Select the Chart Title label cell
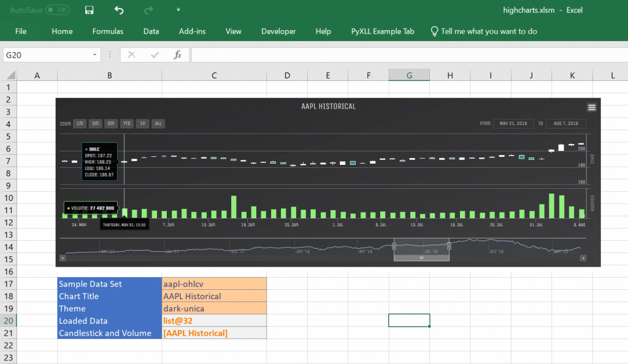Screen dimensions: 628x364 [x=109, y=297]
